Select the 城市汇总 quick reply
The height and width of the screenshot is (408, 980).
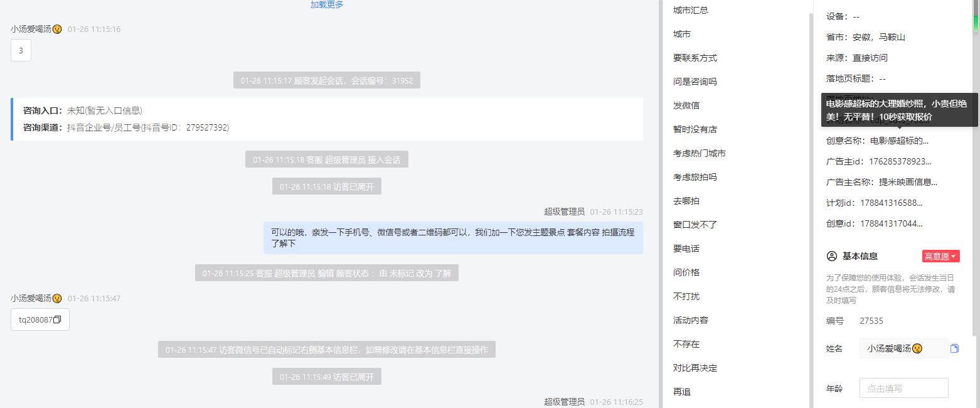pos(691,10)
